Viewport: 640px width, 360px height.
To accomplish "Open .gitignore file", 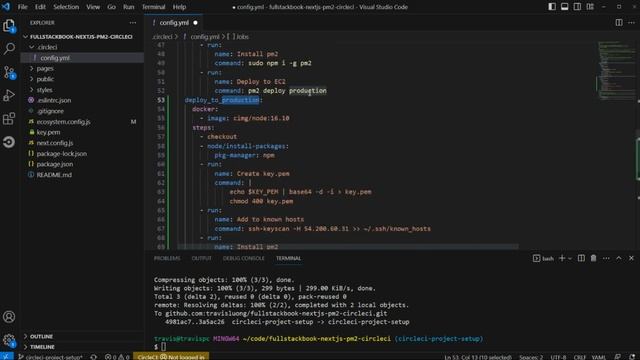I will click(50, 111).
